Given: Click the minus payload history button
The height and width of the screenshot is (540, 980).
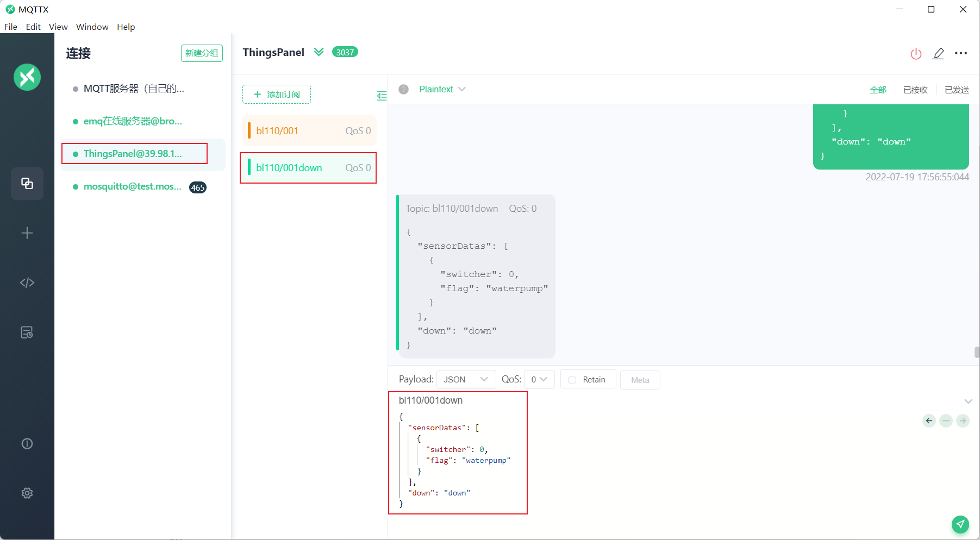Looking at the screenshot, I should click(x=946, y=420).
